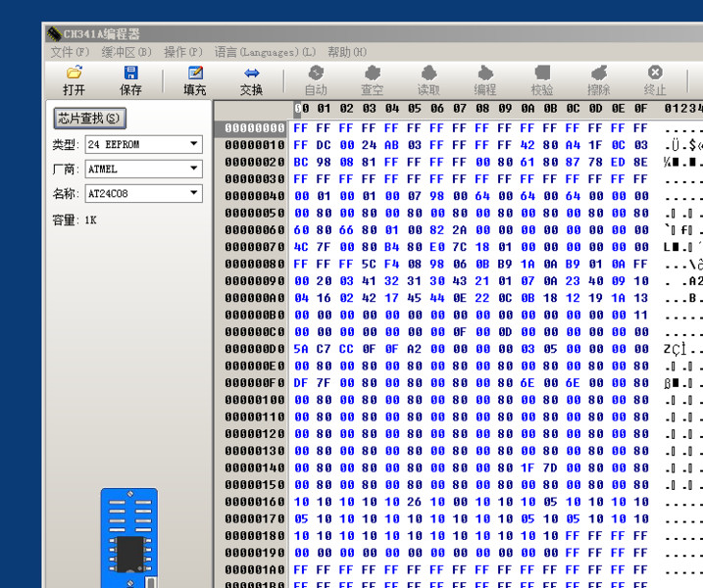Open the 语言(Languages) menu
Image resolution: width=703 pixels, height=588 pixels.
265,52
